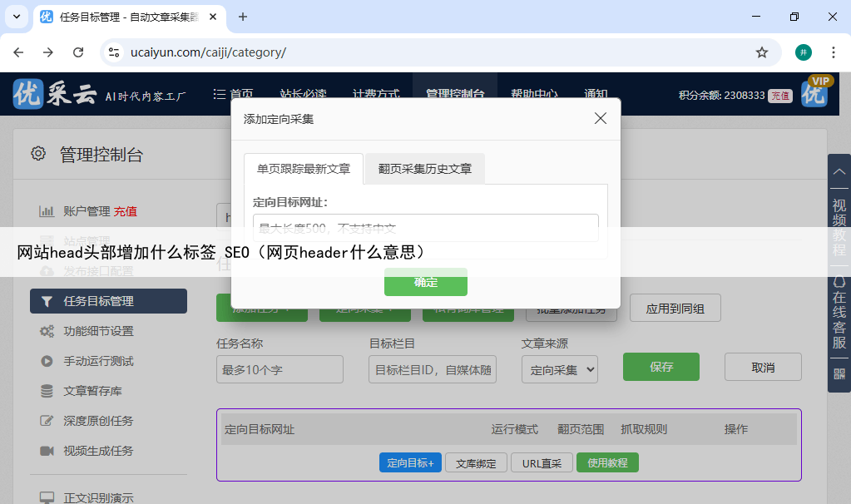Click the play icon beside 手动运行测试
Image resolution: width=851 pixels, height=504 pixels.
(47, 361)
